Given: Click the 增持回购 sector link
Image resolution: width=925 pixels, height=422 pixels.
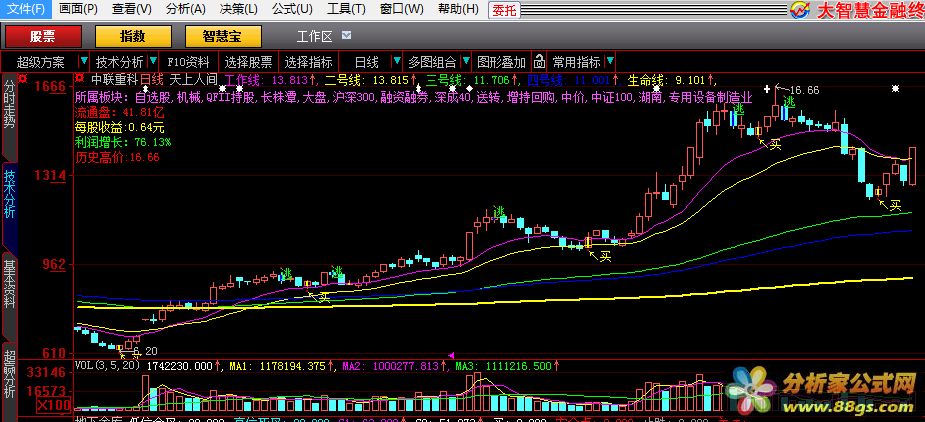Looking at the screenshot, I should tap(532, 97).
